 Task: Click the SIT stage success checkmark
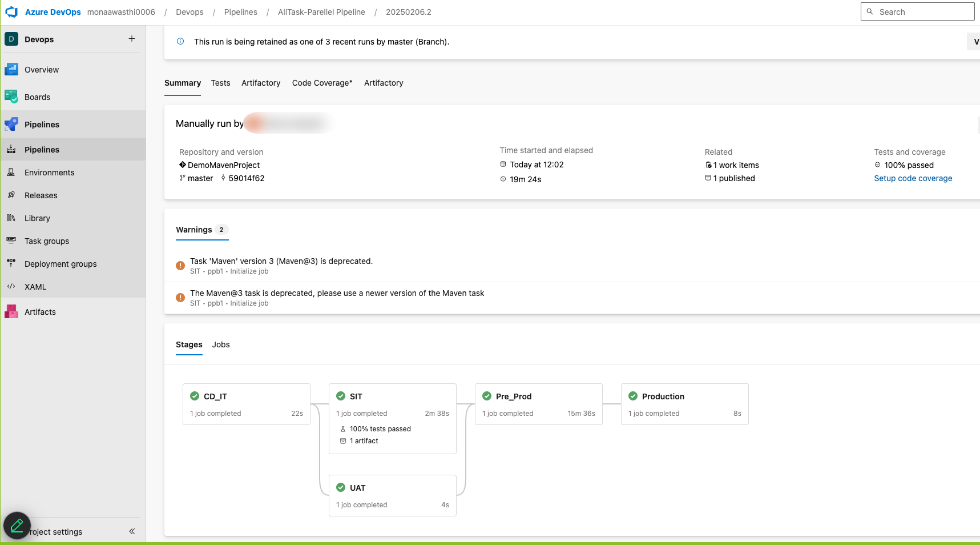[x=341, y=396]
